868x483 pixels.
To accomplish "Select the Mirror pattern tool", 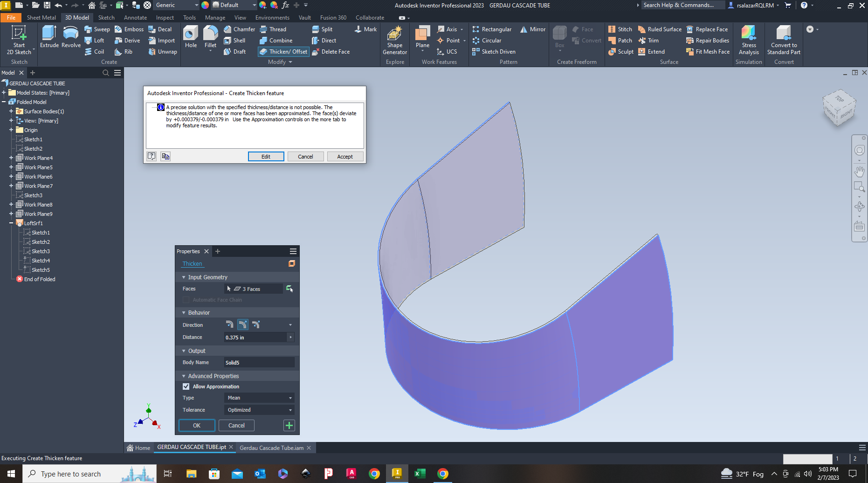I will tap(533, 29).
